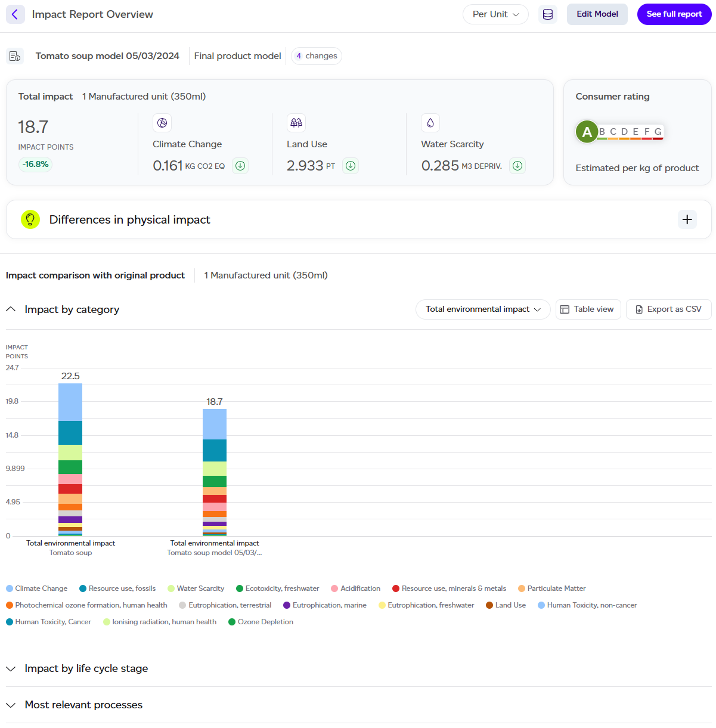Screen dimensions: 716x728
Task: Click the back arrow icon
Action: click(x=16, y=14)
